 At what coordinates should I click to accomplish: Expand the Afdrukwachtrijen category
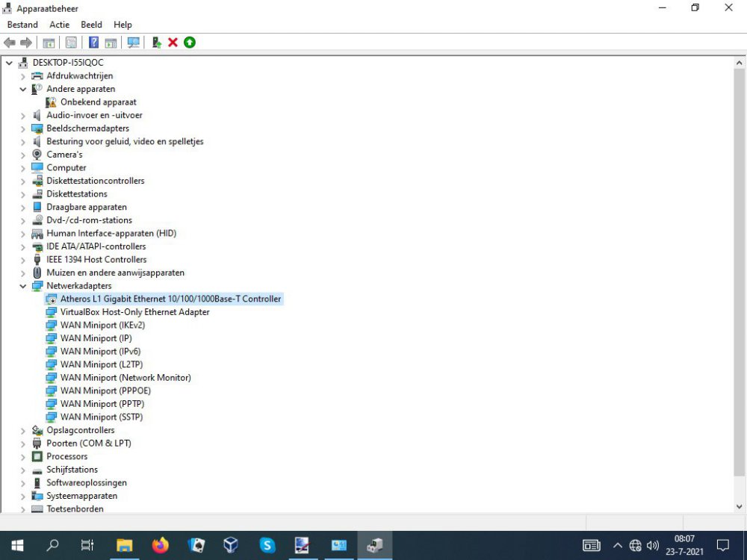click(x=22, y=75)
